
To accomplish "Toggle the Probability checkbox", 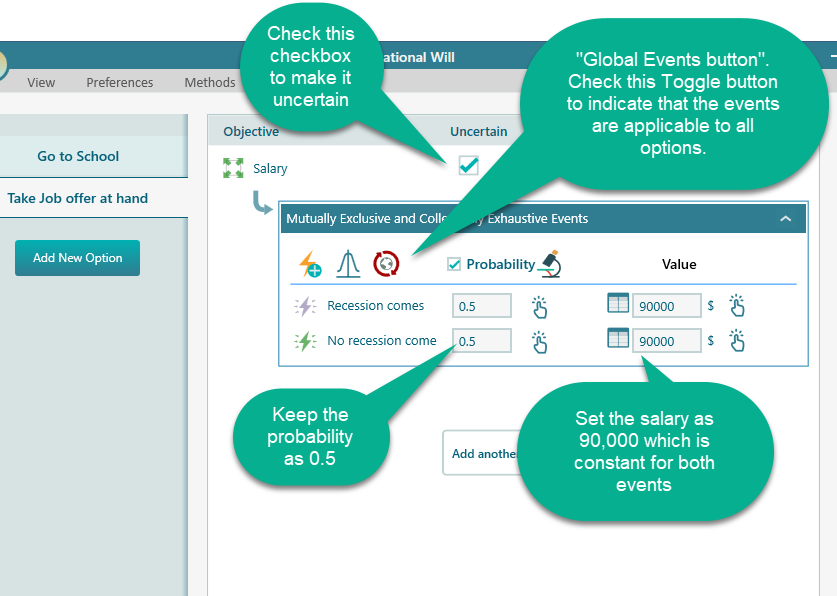I will [454, 264].
